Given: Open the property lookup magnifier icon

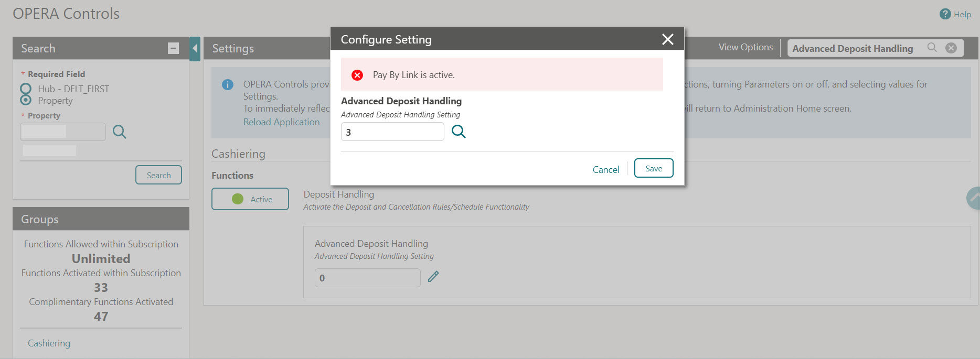Looking at the screenshot, I should click(120, 132).
